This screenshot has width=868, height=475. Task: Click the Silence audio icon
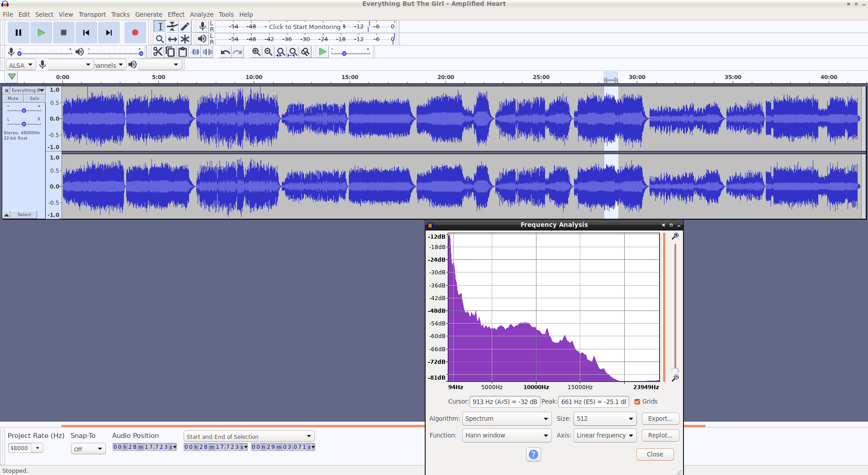tap(208, 52)
